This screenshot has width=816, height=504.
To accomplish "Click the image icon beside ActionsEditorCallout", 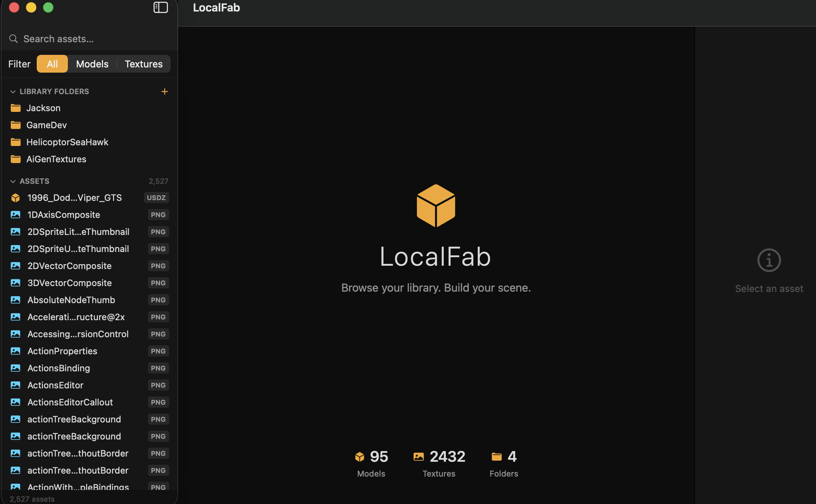I will coord(16,402).
